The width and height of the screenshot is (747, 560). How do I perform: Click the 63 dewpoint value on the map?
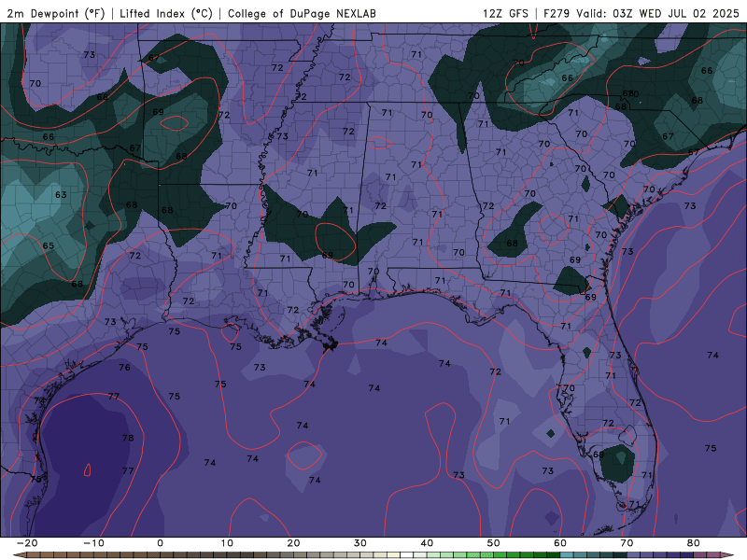[x=61, y=195]
